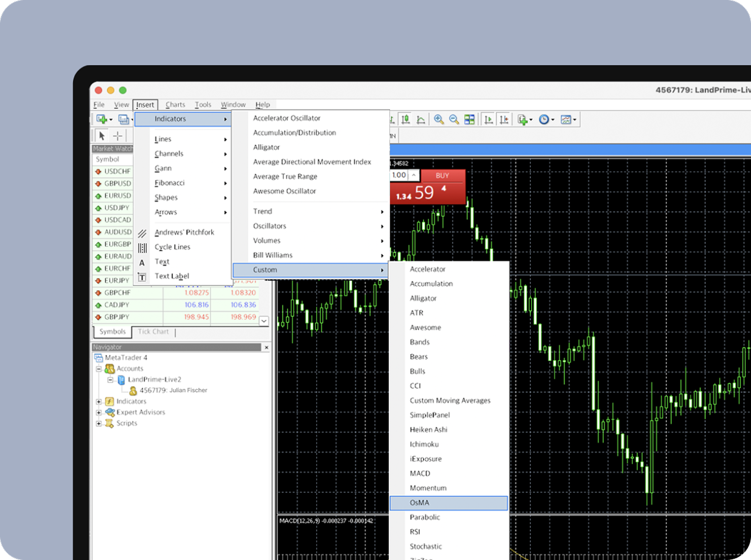Click the Zoom Out magnifier icon
Screen dimensions: 751x560
pyautogui.click(x=454, y=119)
